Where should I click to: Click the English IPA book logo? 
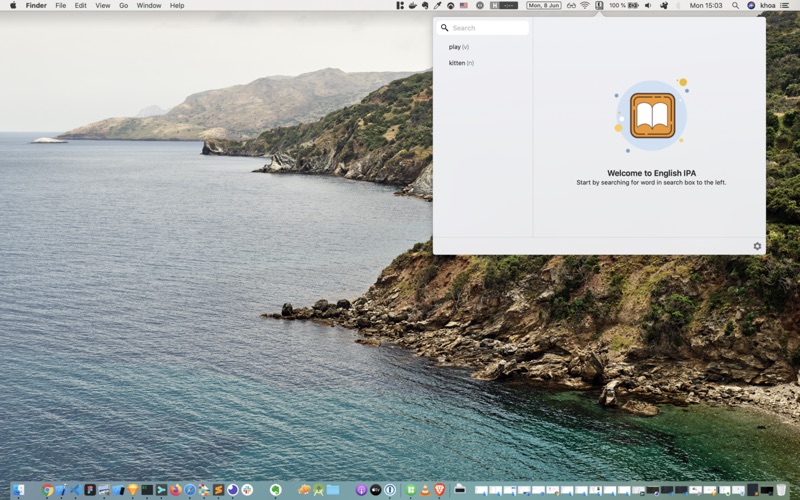coord(652,115)
